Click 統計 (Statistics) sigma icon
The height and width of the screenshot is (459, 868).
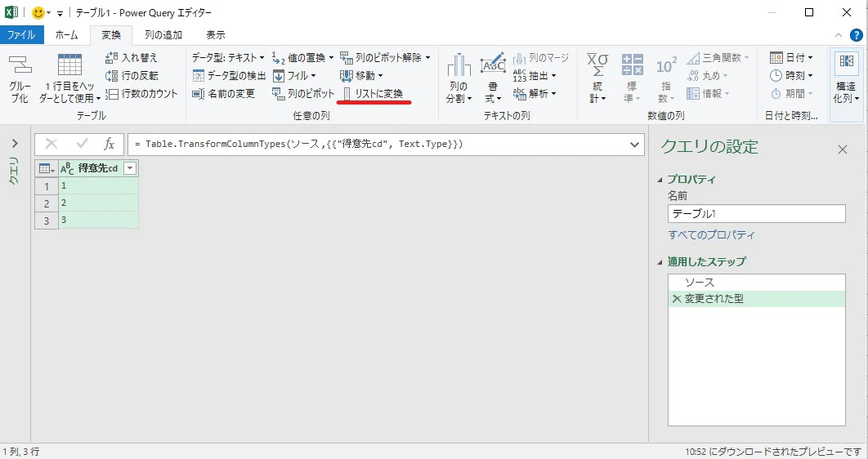pyautogui.click(x=597, y=65)
